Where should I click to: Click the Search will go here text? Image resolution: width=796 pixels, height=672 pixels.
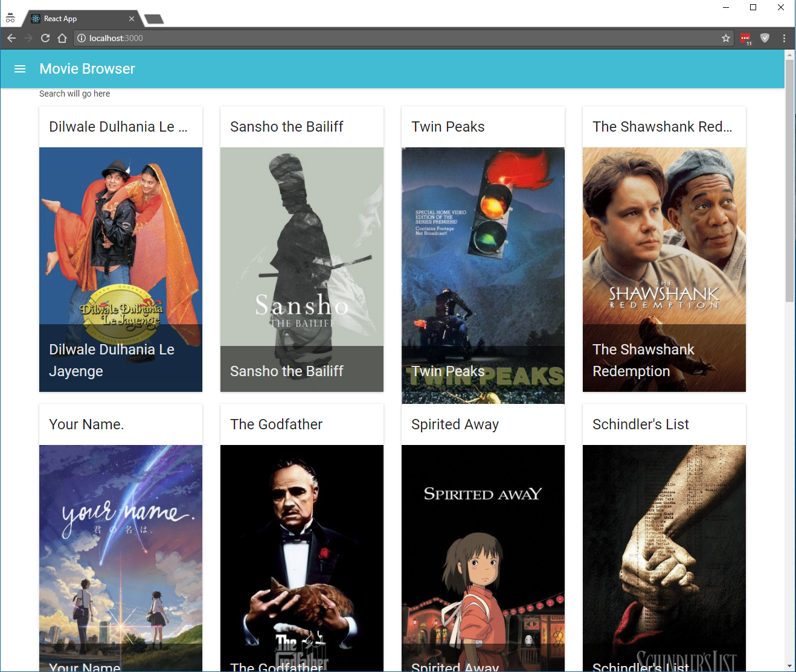74,94
